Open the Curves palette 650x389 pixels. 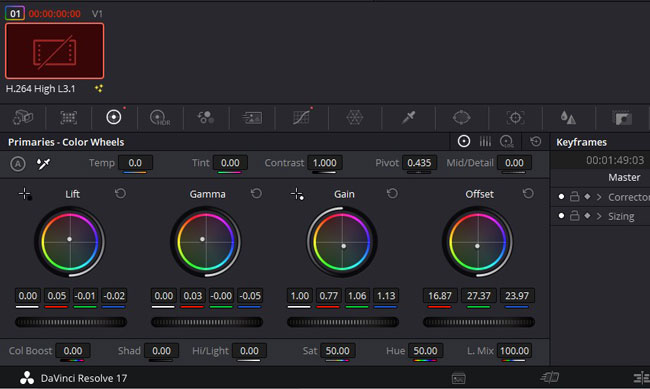point(301,117)
